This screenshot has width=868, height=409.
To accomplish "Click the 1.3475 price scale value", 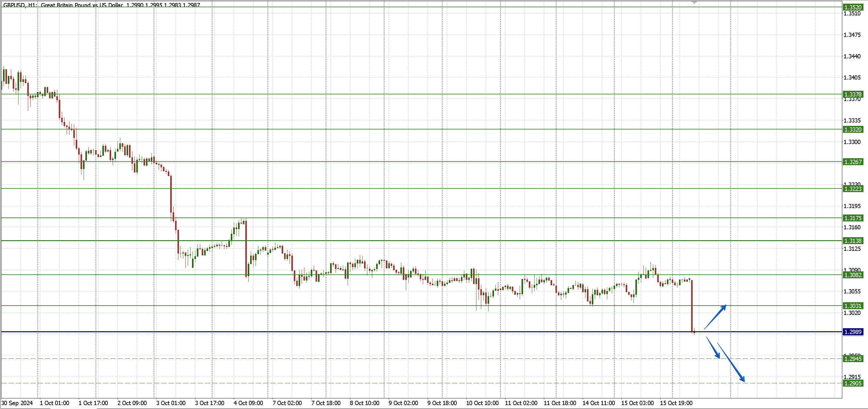I will [852, 35].
